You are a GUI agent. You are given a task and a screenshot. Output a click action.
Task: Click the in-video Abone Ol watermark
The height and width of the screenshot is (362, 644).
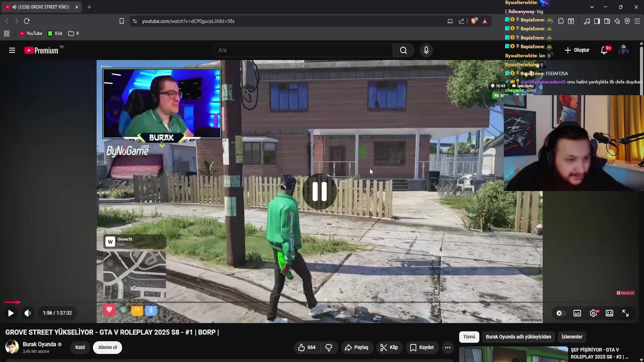pyautogui.click(x=625, y=293)
